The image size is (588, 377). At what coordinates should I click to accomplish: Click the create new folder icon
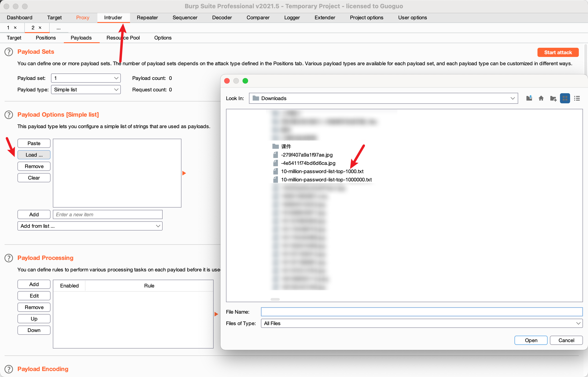[x=553, y=98]
